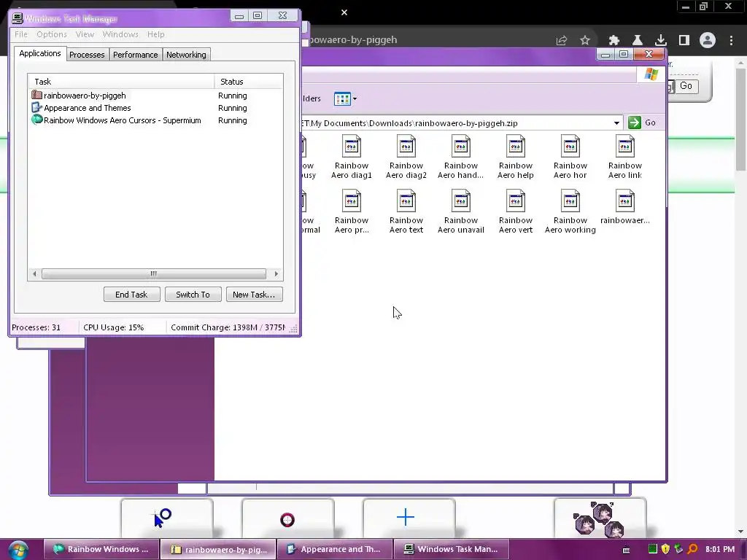Image resolution: width=747 pixels, height=560 pixels.
Task: Open the Rainbow Aero unavail cursor file
Action: 461,212
